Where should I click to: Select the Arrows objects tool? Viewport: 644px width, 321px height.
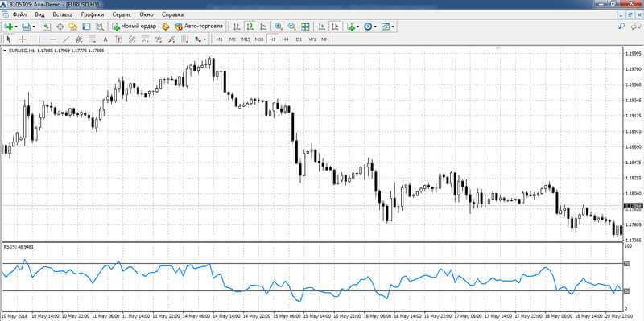pyautogui.click(x=197, y=39)
